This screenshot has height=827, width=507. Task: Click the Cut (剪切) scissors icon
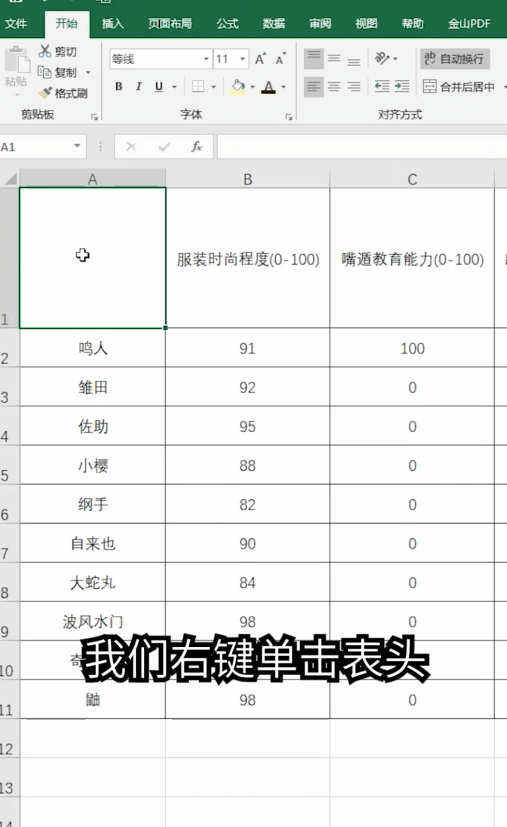point(45,51)
